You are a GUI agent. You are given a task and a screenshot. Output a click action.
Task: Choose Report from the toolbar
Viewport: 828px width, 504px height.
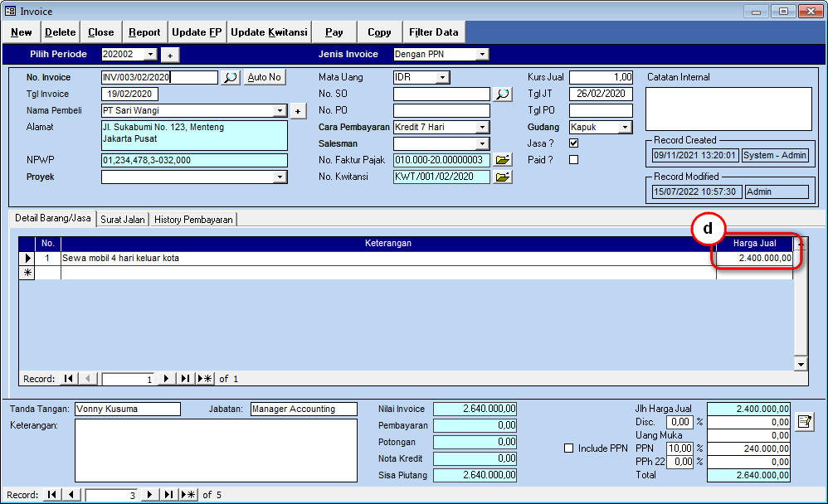point(144,32)
